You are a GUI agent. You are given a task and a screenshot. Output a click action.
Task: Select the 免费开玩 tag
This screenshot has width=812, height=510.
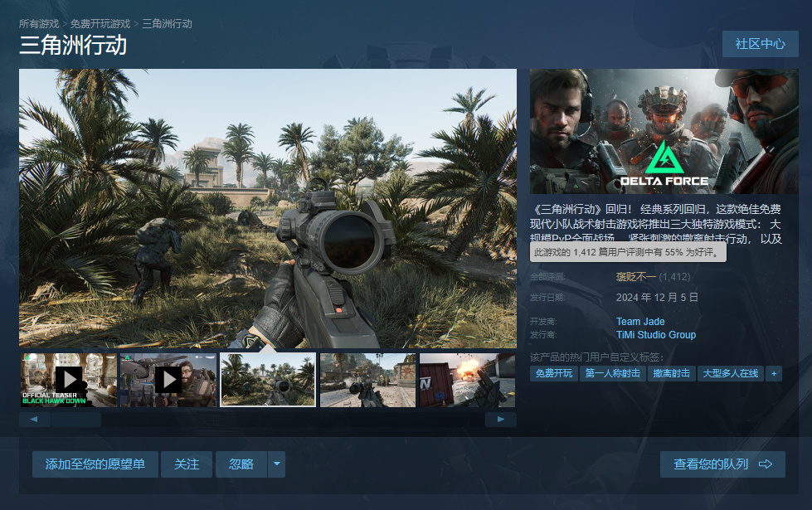click(553, 373)
